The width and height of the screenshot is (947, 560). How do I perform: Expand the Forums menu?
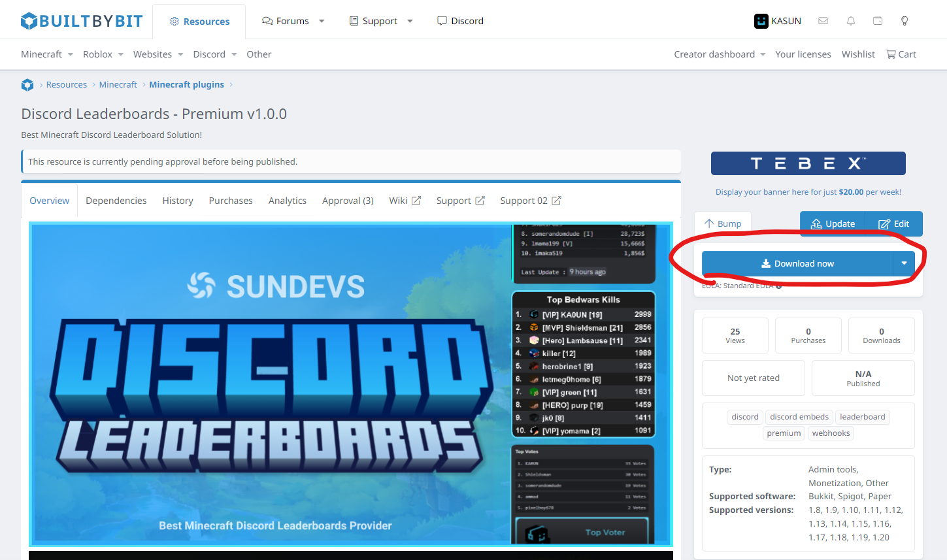(x=293, y=21)
